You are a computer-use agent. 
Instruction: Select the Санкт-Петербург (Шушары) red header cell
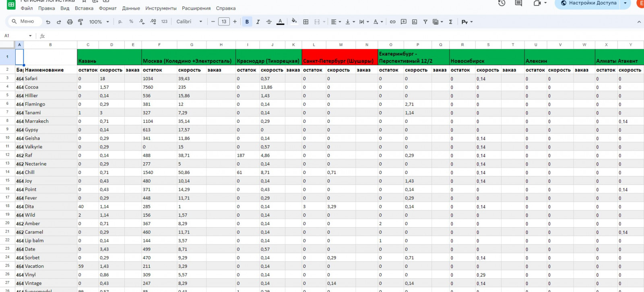(x=340, y=57)
